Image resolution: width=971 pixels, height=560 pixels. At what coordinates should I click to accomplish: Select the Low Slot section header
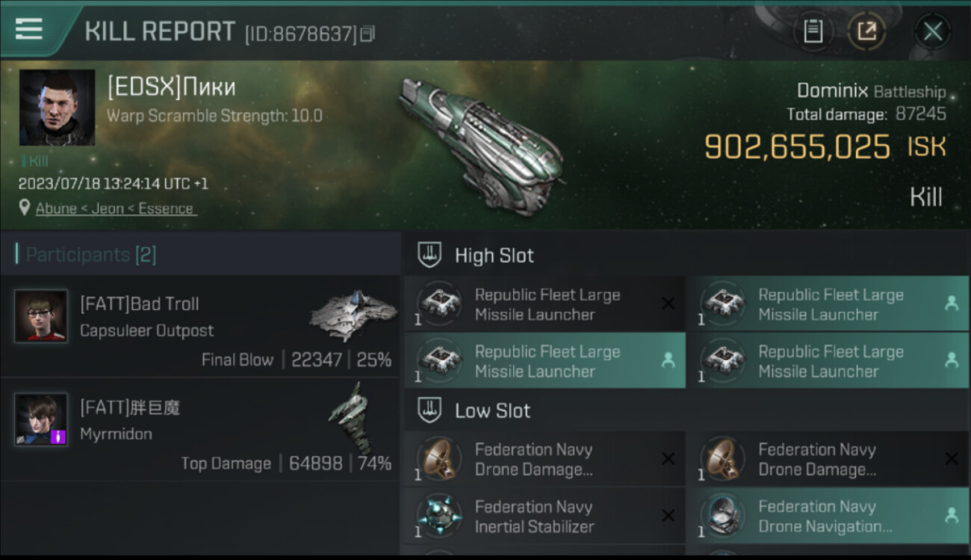tap(492, 411)
